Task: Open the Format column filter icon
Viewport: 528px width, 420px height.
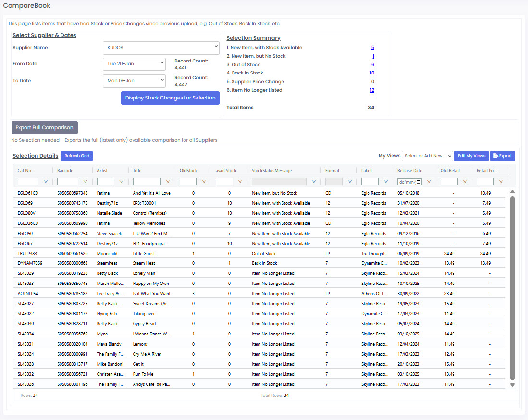Action: coord(349,182)
